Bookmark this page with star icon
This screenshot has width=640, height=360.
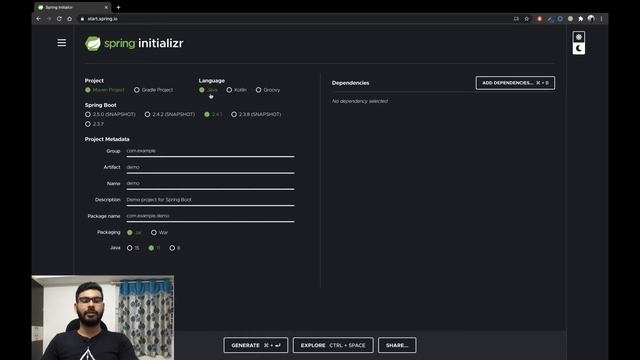pyautogui.click(x=527, y=19)
